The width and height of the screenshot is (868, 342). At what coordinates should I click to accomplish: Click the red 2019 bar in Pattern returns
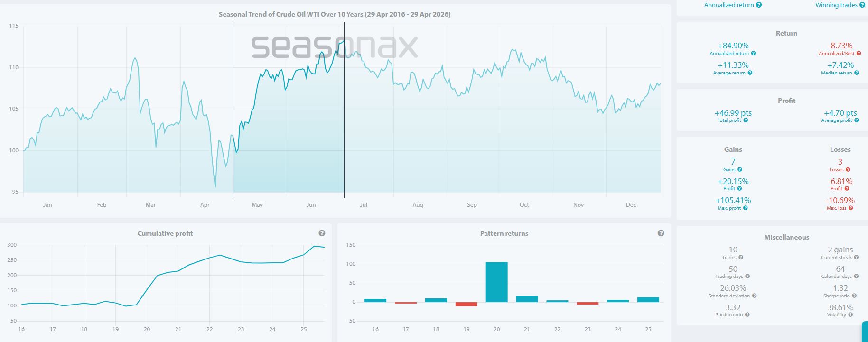[x=466, y=304]
